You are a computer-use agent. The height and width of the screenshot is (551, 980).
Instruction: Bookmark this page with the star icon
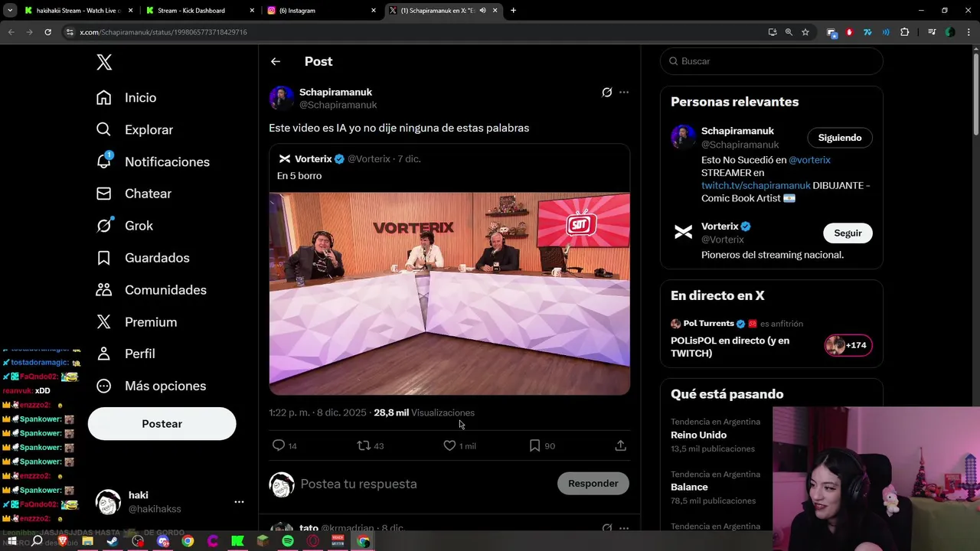pos(805,32)
